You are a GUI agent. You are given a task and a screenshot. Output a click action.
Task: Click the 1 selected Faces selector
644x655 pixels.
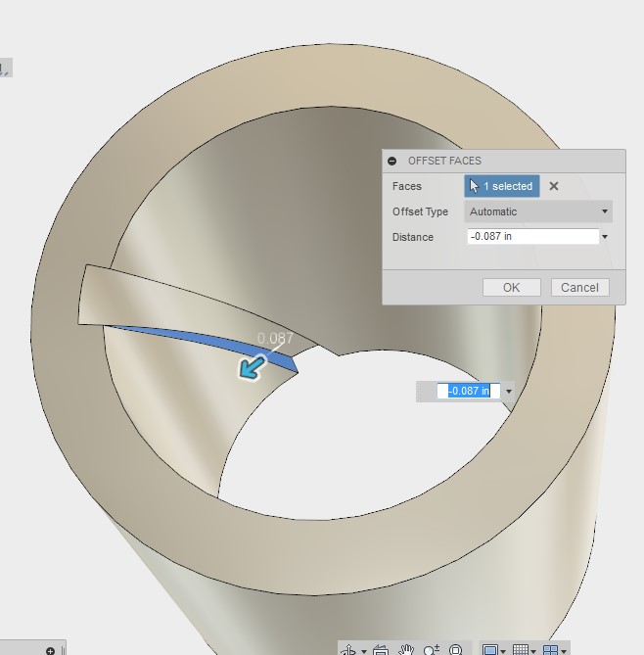point(501,186)
